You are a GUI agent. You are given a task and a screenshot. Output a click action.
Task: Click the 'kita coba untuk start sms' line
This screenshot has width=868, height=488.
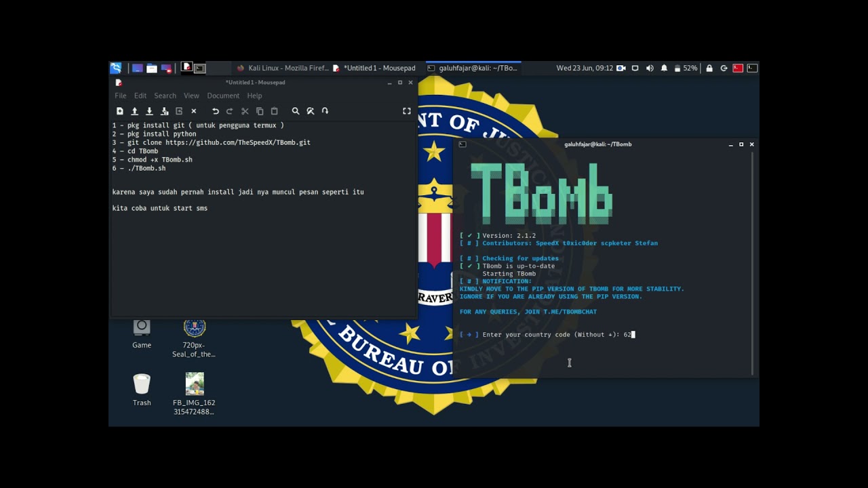(x=160, y=208)
